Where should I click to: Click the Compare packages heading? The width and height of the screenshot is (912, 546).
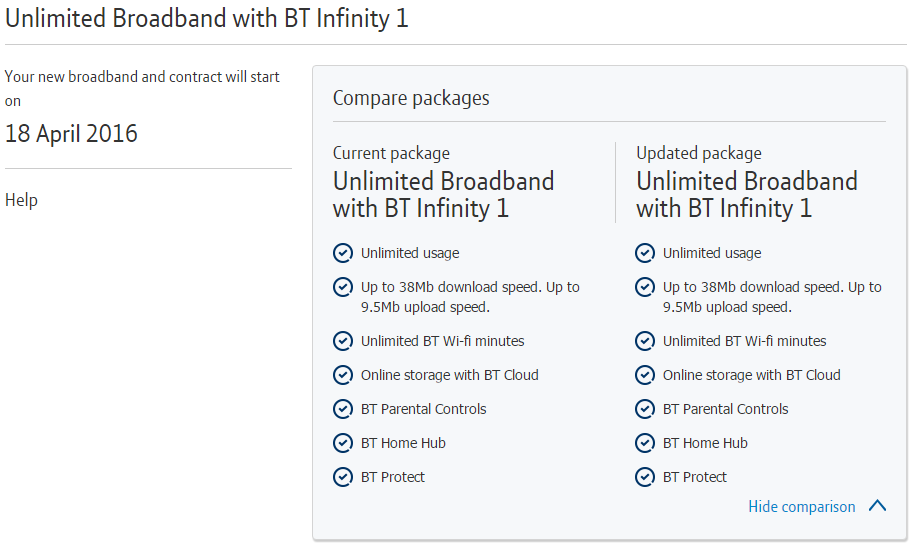tap(411, 98)
